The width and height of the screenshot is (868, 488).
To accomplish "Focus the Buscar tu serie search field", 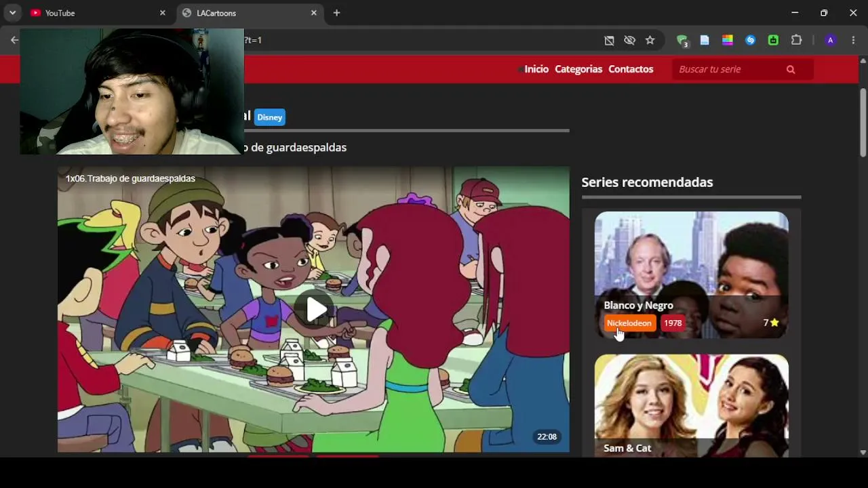I will coord(729,69).
